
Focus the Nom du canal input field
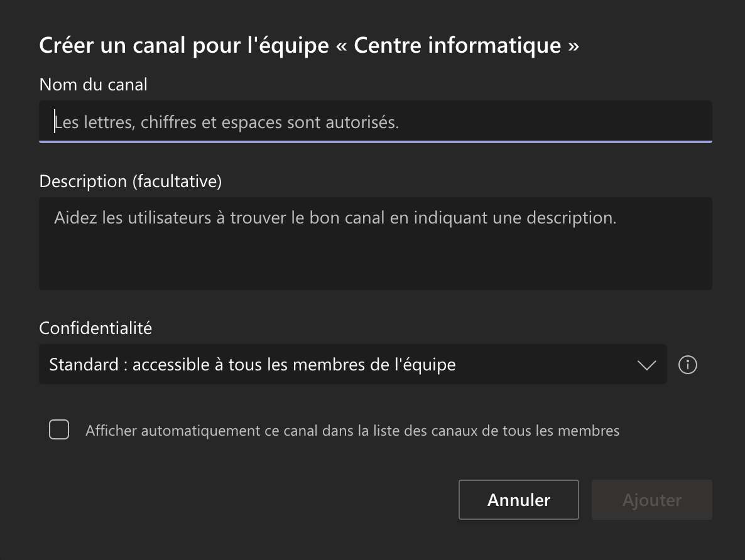pos(375,122)
